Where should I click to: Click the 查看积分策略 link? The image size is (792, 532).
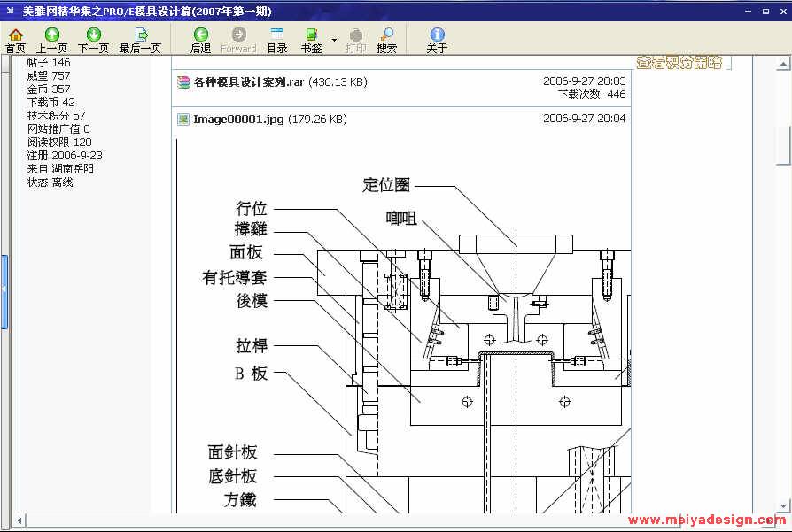tap(679, 63)
